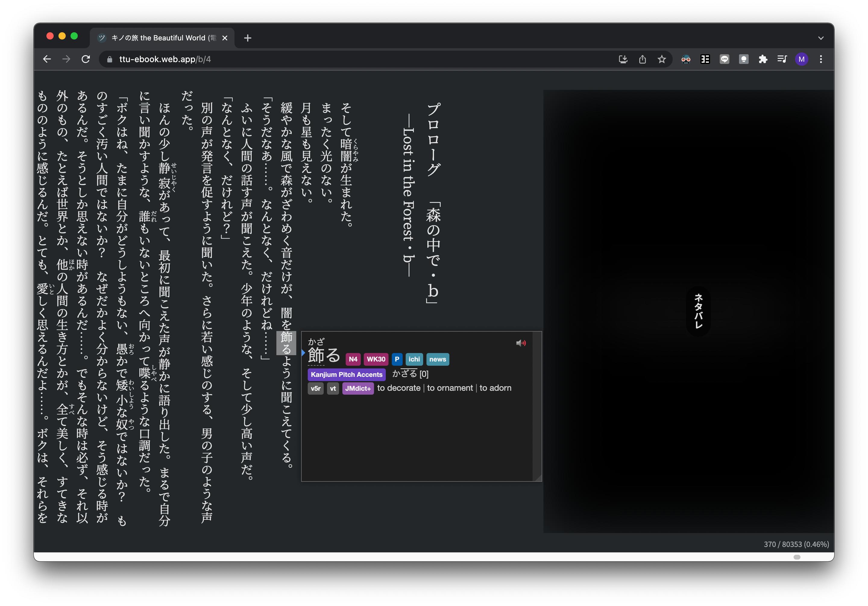Click the Kanjium Pitch Accents label

pos(347,374)
